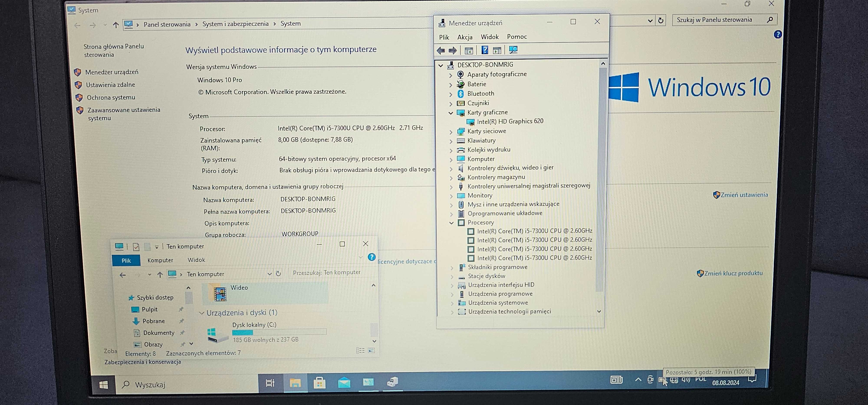Image resolution: width=868 pixels, height=405 pixels.
Task: Click the up arrow in System window navigation
Action: click(x=116, y=25)
